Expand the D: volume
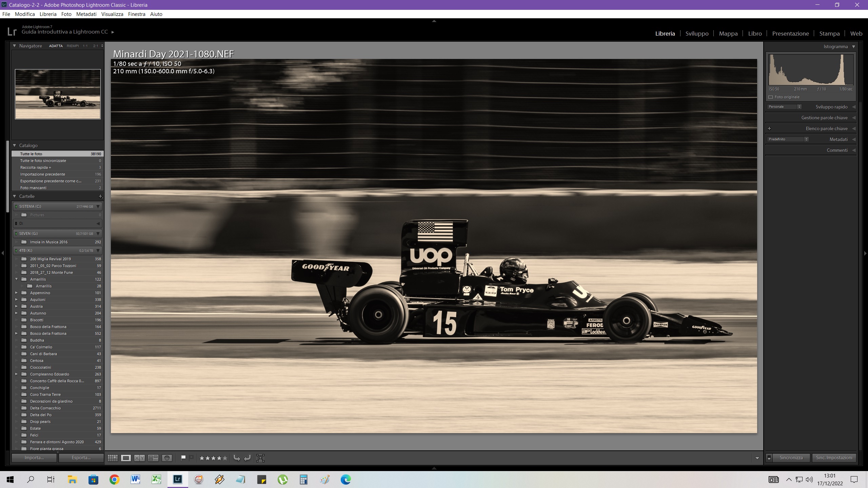 click(x=98, y=223)
